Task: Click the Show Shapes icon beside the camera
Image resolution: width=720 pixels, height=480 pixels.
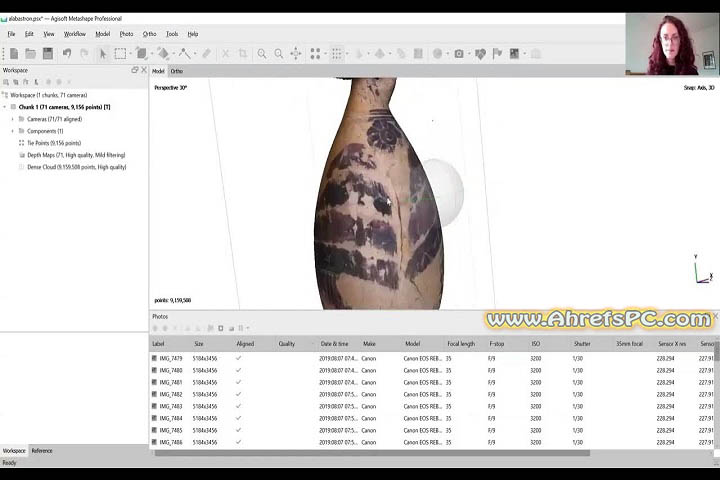Action: point(480,54)
